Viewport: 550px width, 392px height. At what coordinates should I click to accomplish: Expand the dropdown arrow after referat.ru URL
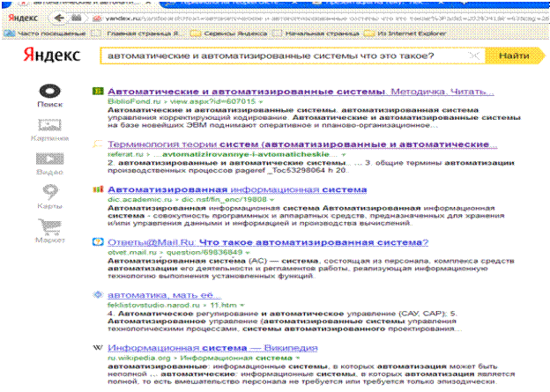click(344, 154)
